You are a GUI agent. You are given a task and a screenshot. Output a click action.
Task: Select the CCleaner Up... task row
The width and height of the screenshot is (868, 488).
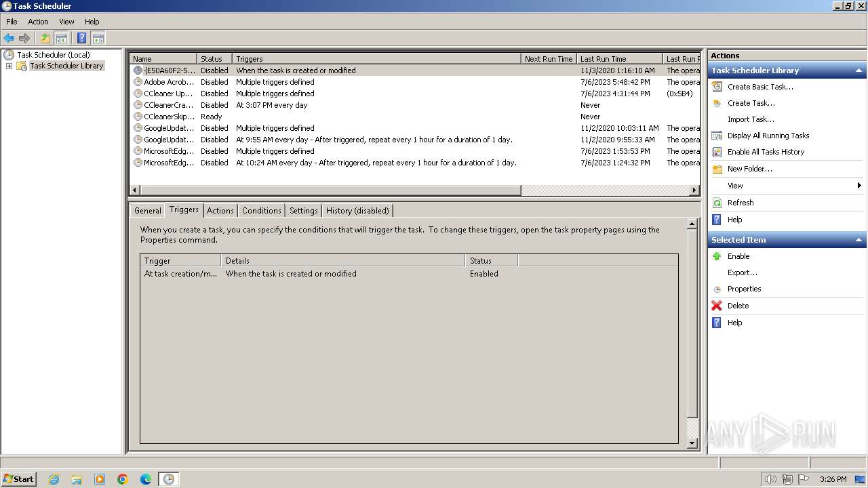point(414,94)
